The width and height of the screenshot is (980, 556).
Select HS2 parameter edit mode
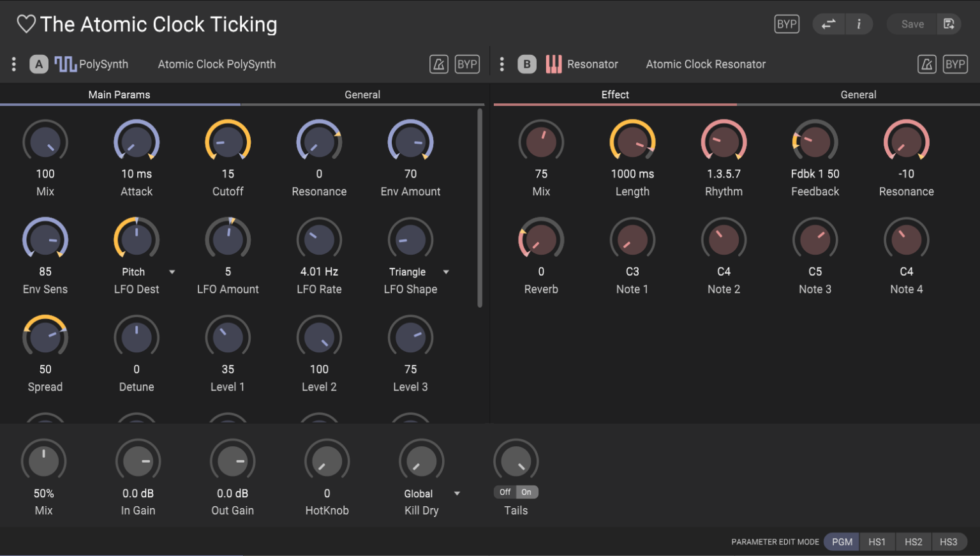[914, 542]
